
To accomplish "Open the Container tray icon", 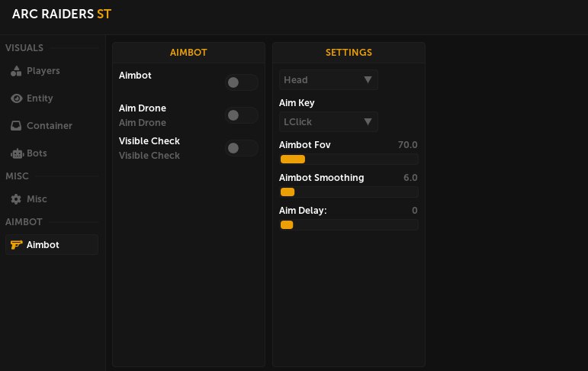I will coord(16,126).
